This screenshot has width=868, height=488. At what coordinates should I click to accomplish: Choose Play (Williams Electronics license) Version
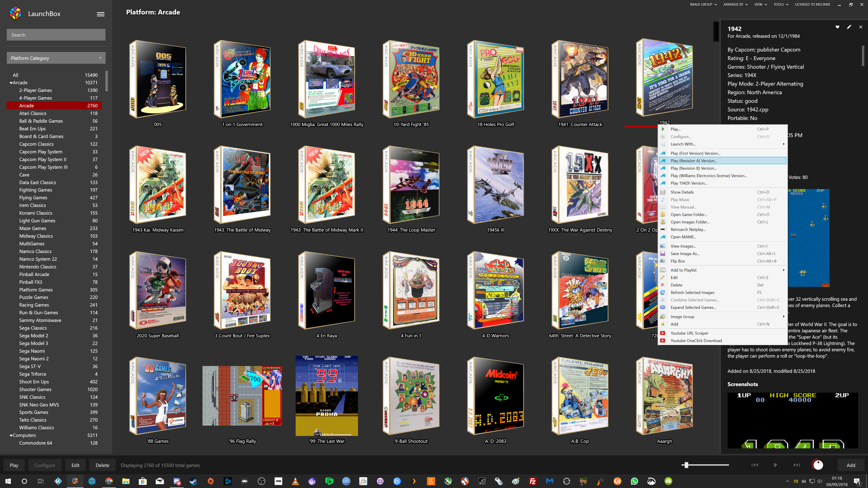(722, 176)
